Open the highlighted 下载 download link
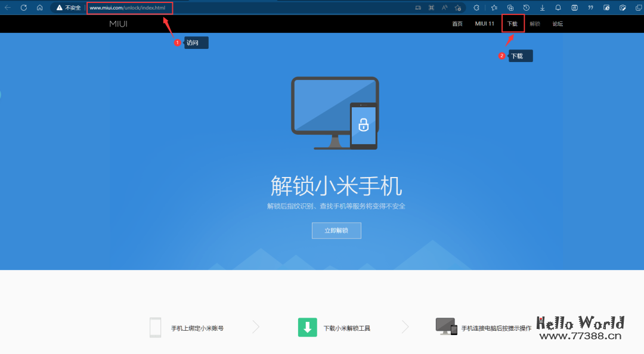Screen dimensions: 644x354 point(513,24)
